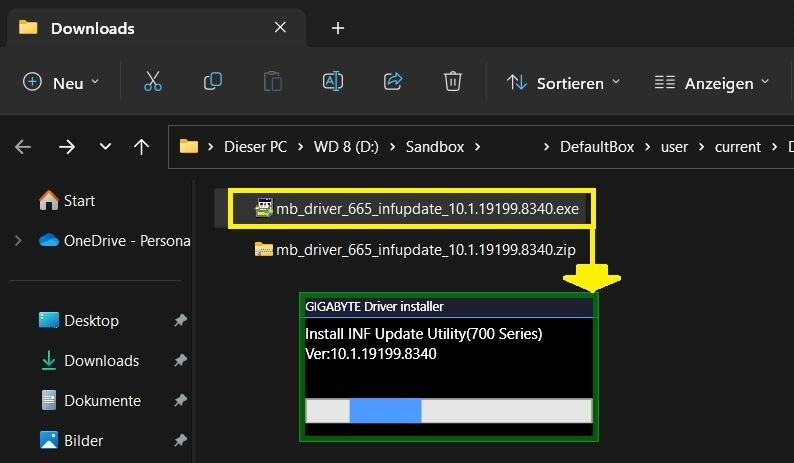Viewport: 794px width, 463px height.
Task: Click Dieser PC in address bar
Action: (x=255, y=147)
